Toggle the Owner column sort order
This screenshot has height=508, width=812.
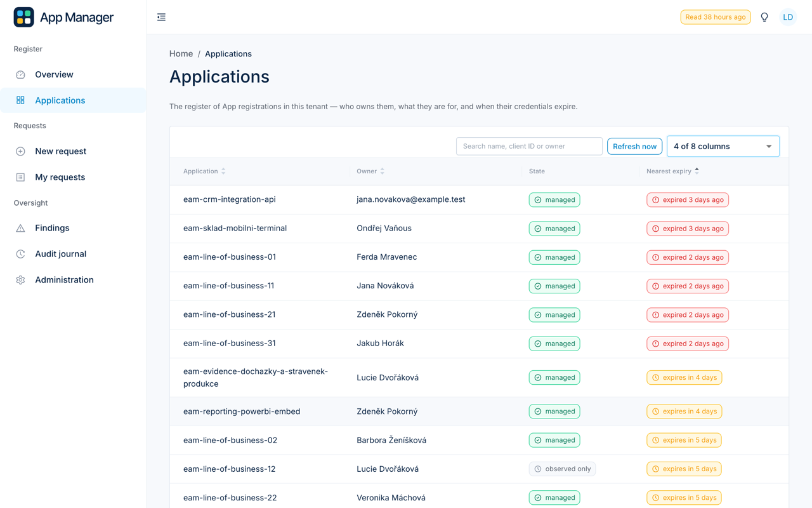tap(382, 171)
